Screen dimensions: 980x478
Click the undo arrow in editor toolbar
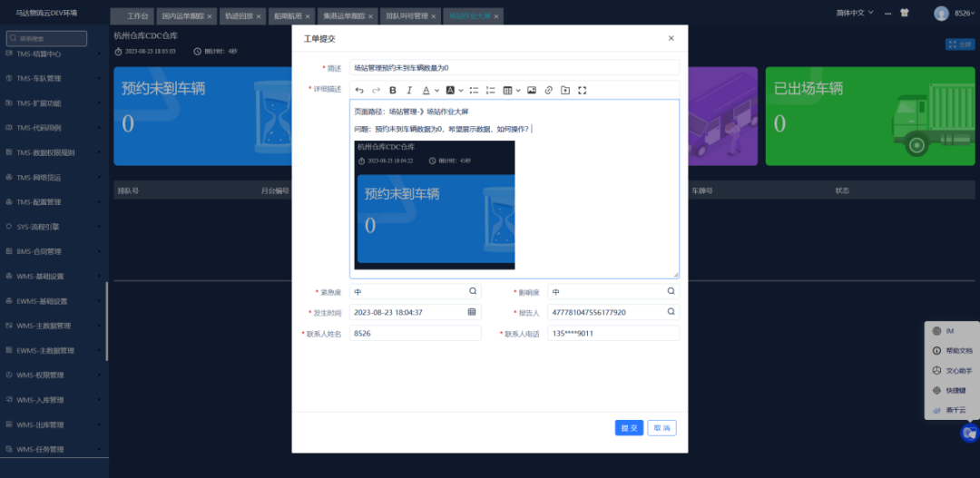359,90
